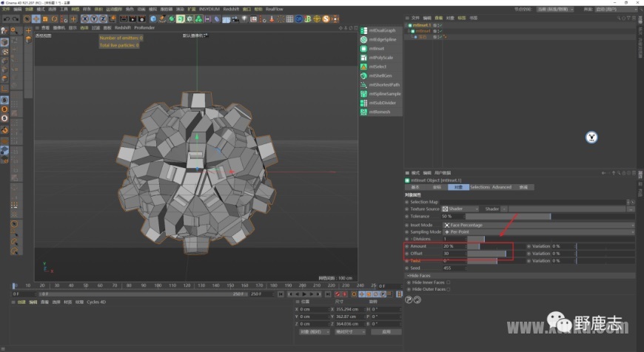Open the 文件 (File) menu

6,9
